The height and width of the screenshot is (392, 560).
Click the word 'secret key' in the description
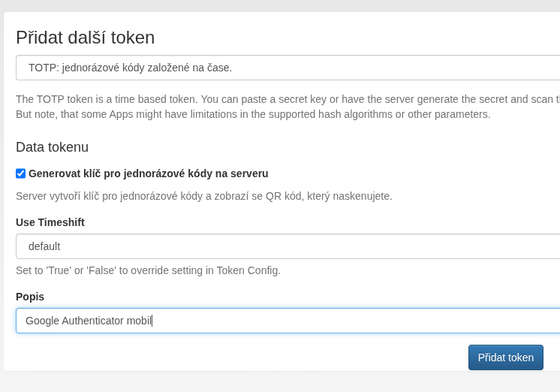[x=313, y=99]
